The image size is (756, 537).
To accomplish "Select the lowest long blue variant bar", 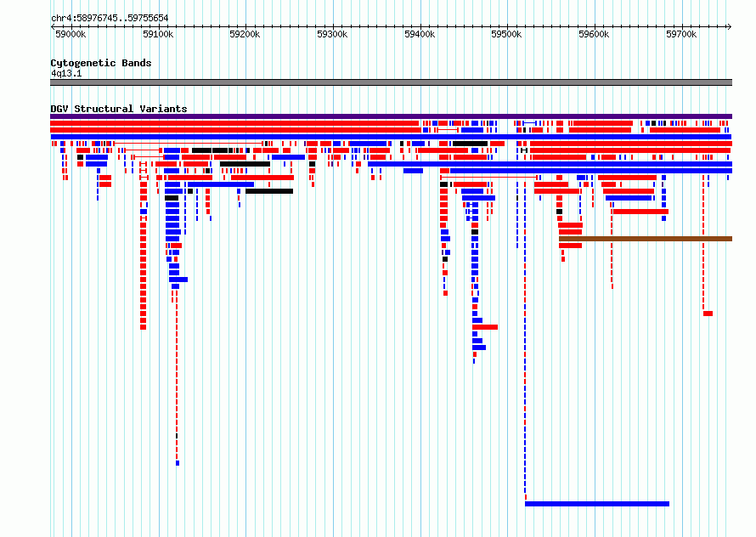I will pyautogui.click(x=597, y=504).
